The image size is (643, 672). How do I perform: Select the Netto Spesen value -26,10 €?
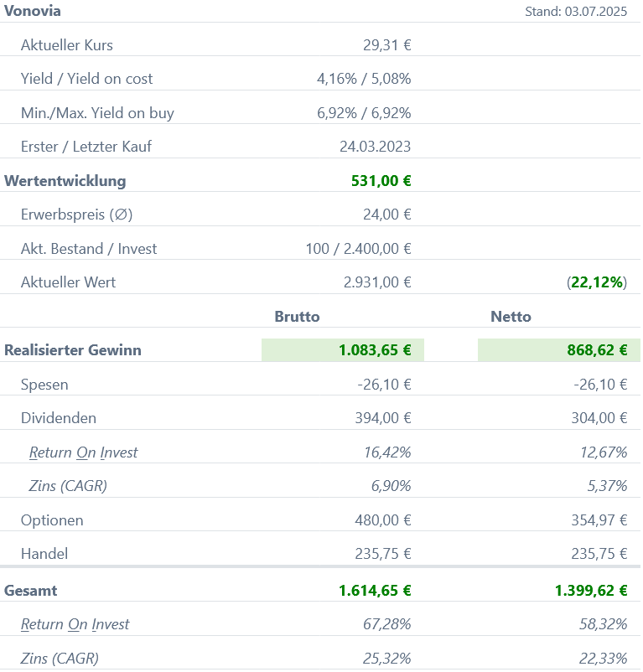600,385
